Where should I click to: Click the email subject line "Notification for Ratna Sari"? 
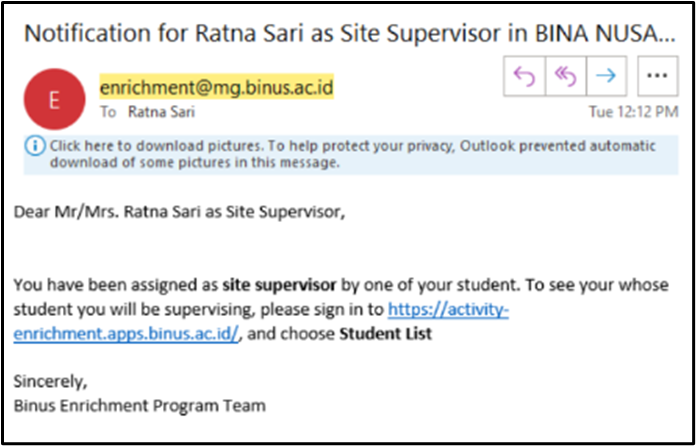[x=350, y=34]
